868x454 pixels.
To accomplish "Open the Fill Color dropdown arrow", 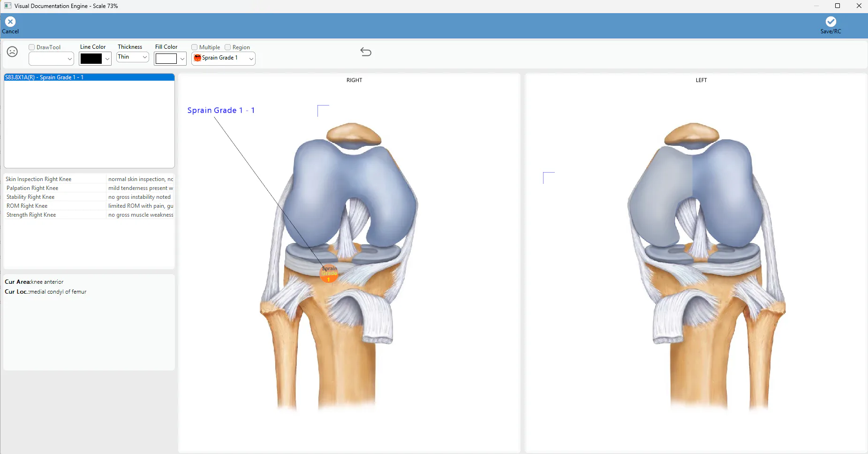I will tap(182, 59).
